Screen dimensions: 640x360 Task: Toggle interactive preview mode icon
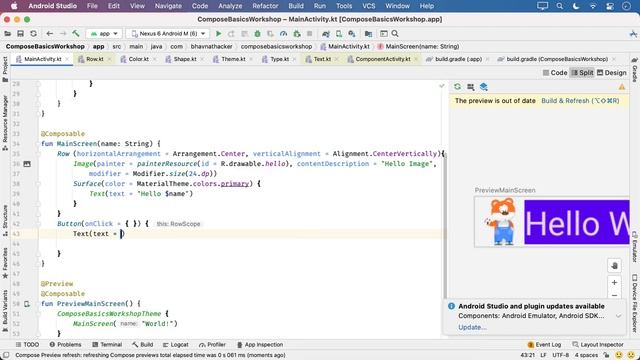471,87
